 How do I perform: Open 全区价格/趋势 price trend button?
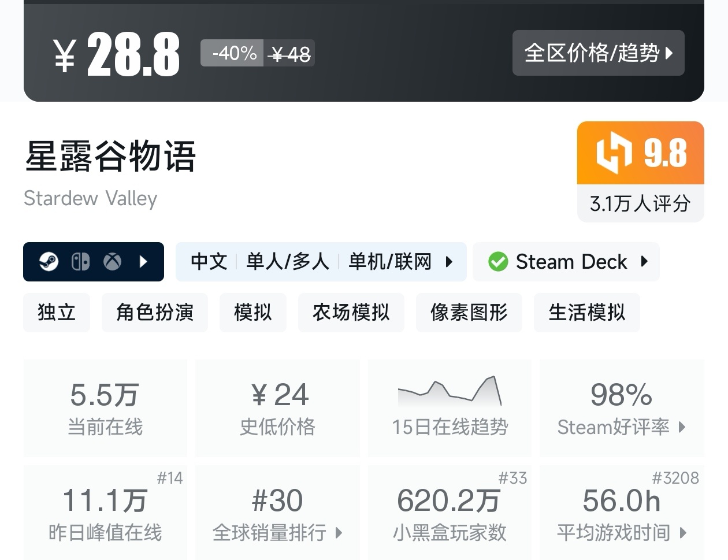598,53
